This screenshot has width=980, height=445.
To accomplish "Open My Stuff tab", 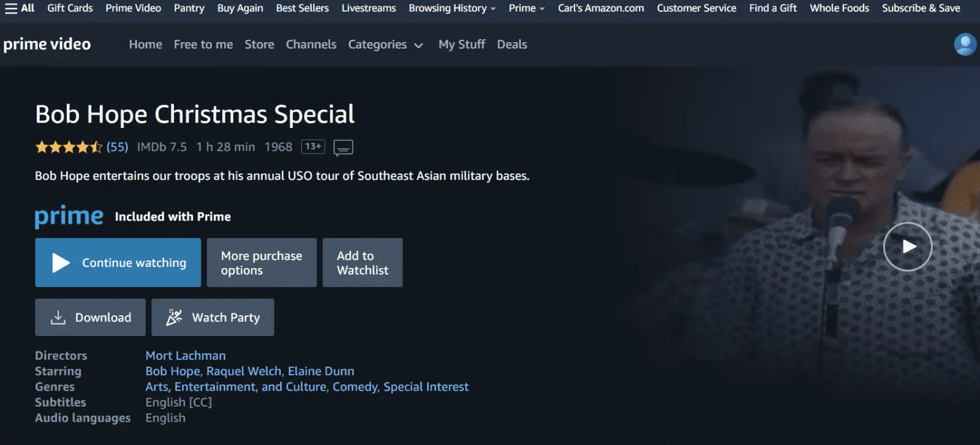I will point(462,45).
